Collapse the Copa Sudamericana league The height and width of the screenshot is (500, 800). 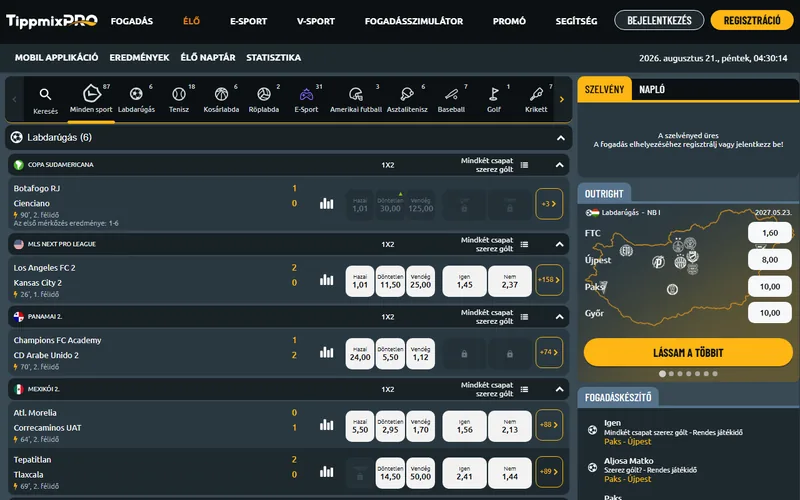tap(559, 165)
